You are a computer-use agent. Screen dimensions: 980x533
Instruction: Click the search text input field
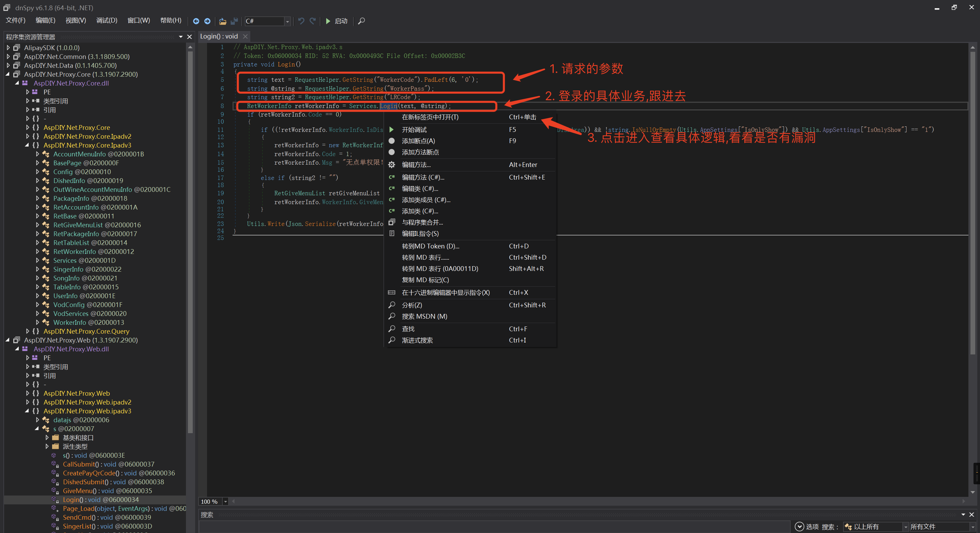494,527
